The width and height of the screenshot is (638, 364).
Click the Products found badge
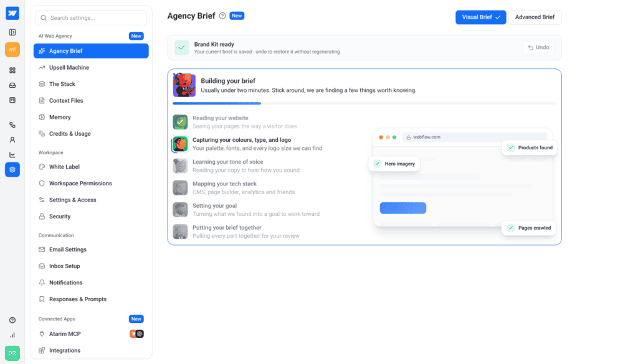coord(530,148)
